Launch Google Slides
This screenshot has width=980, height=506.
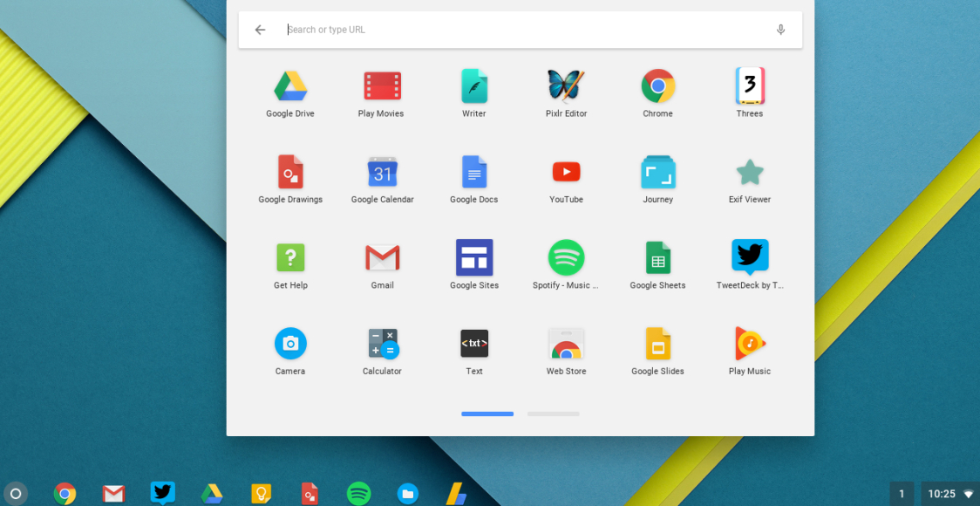657,344
